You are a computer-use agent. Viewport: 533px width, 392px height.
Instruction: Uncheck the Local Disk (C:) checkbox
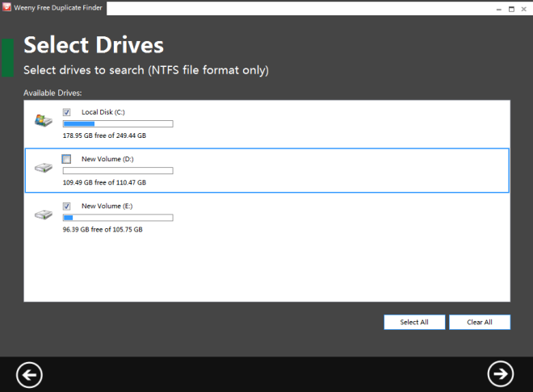click(66, 112)
